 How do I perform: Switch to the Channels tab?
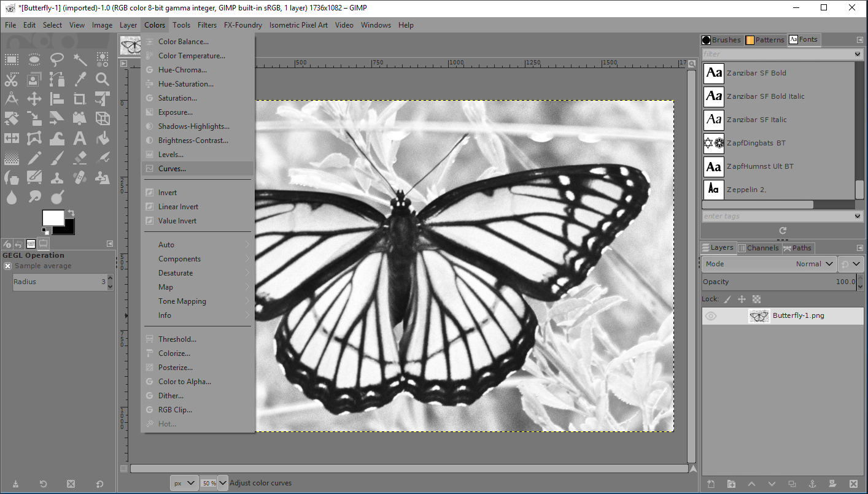click(758, 248)
